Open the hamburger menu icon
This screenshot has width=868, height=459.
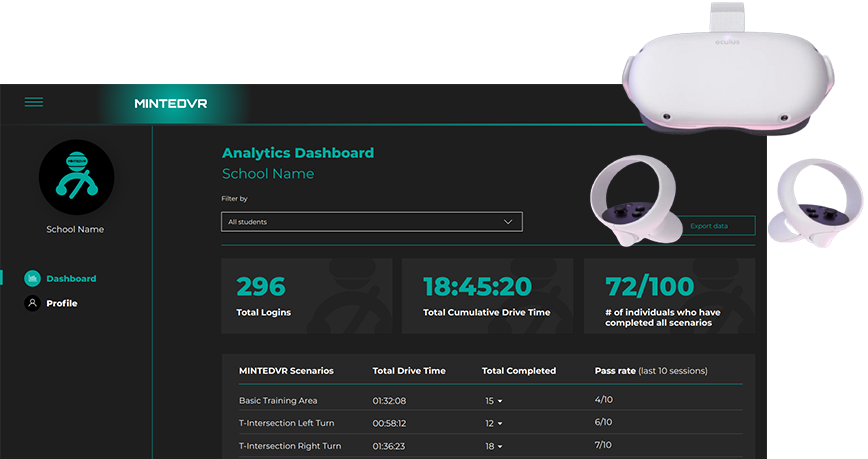pos(34,102)
